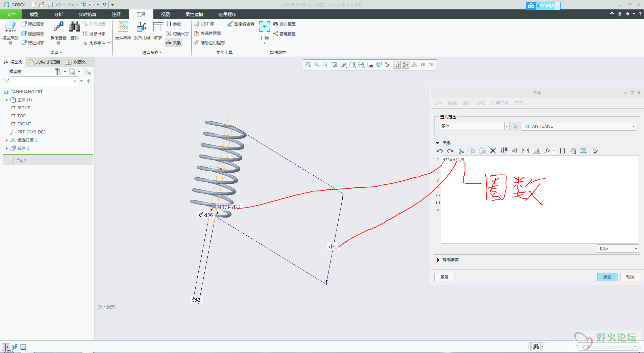Click the verify relations checkmark icon
This screenshot has width=644, height=353.
595,151
